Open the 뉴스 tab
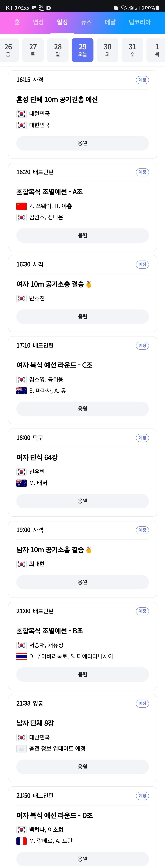The width and height of the screenshot is (165, 868). pos(86,22)
